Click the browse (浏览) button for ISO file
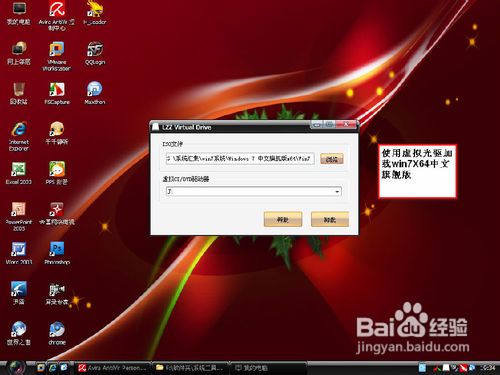The height and width of the screenshot is (375, 500). tap(332, 159)
